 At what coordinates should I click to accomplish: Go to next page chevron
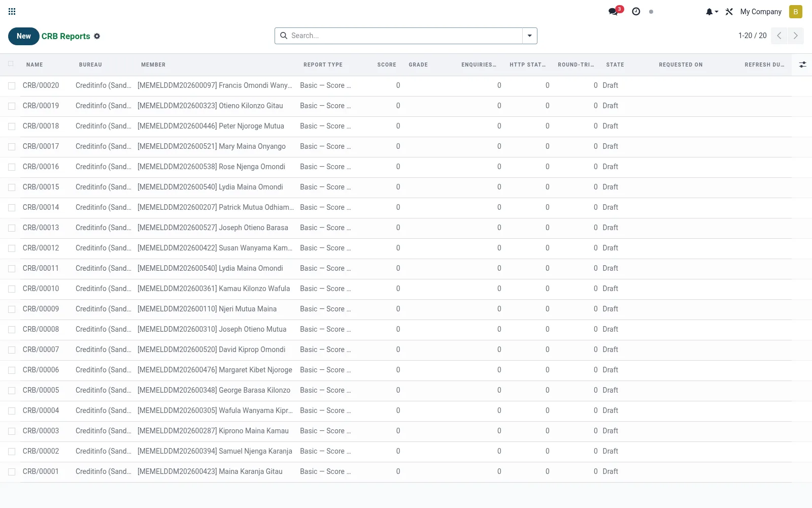[x=795, y=36]
